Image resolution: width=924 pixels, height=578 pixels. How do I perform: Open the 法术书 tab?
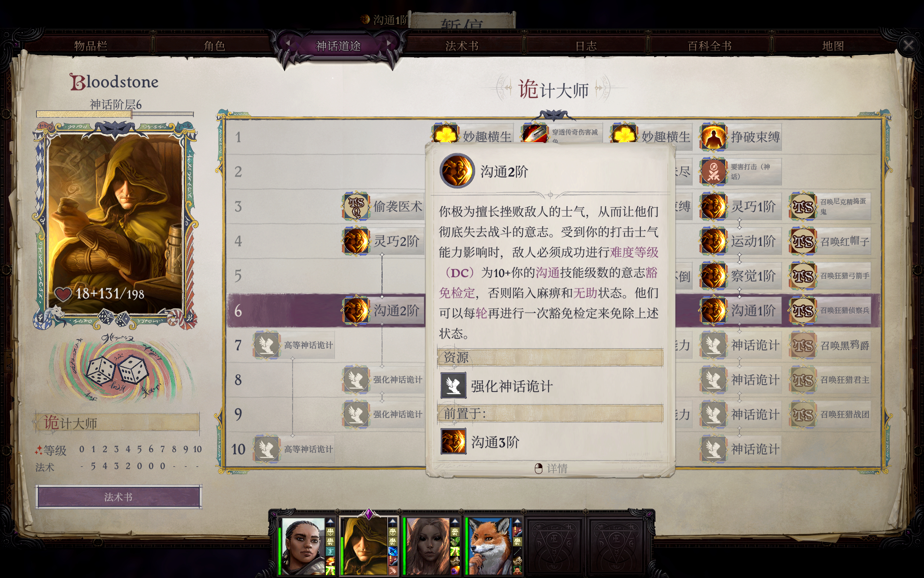coord(462,46)
